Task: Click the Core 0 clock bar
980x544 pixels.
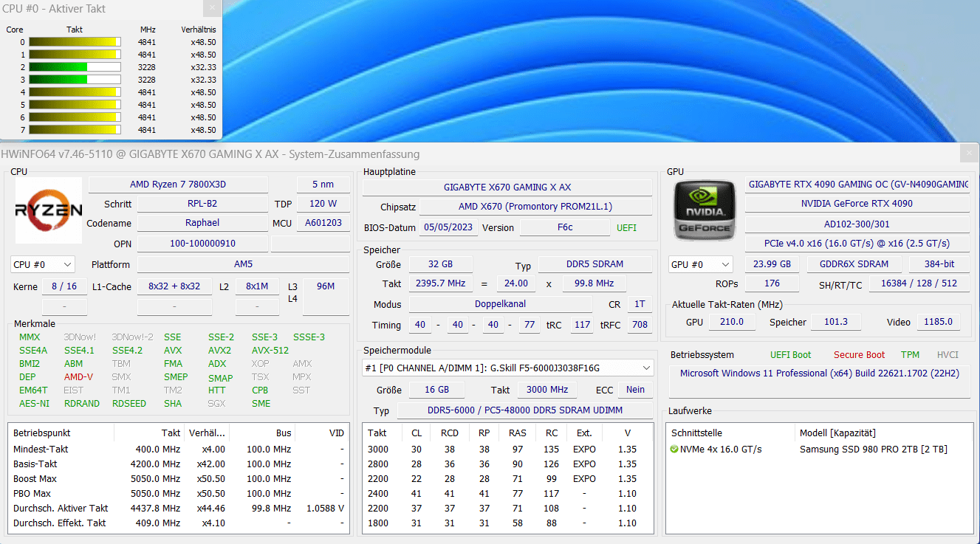Action: pos(75,42)
